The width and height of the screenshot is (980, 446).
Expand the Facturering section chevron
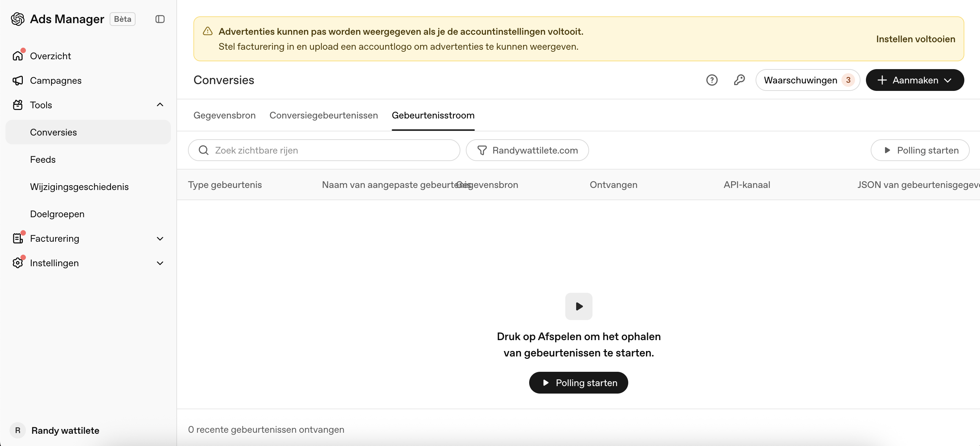[160, 238]
